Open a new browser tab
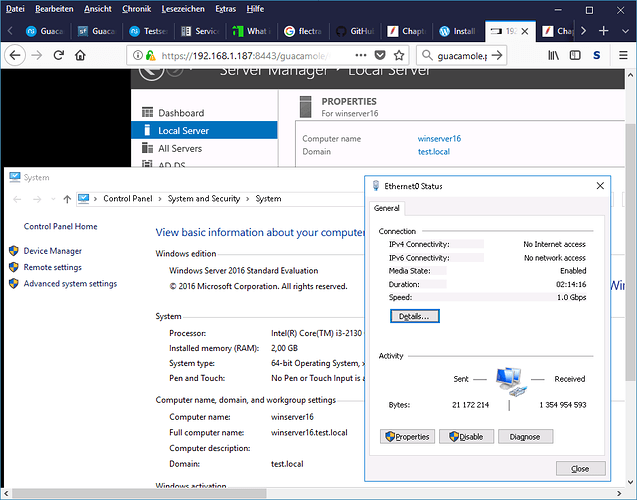Screen dimensions: 637x500 point(604,31)
